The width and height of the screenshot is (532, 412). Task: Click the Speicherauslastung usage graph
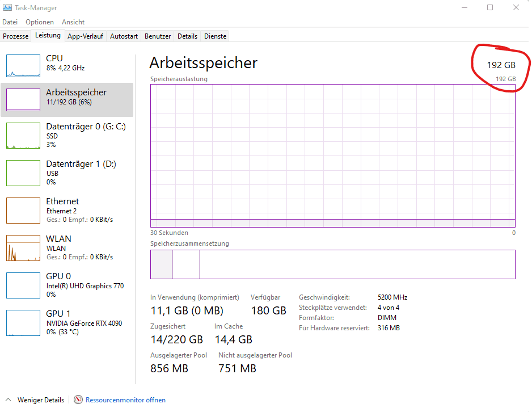click(333, 155)
